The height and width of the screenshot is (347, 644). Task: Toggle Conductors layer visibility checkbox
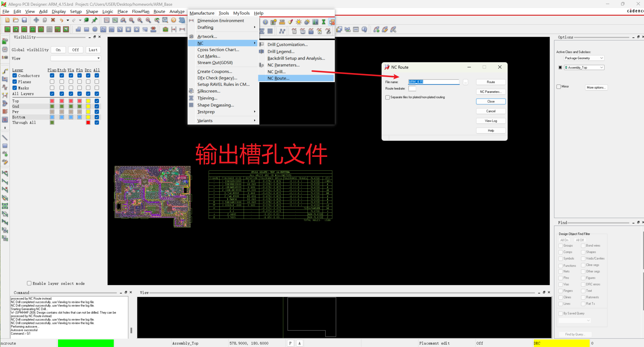[x=15, y=76]
